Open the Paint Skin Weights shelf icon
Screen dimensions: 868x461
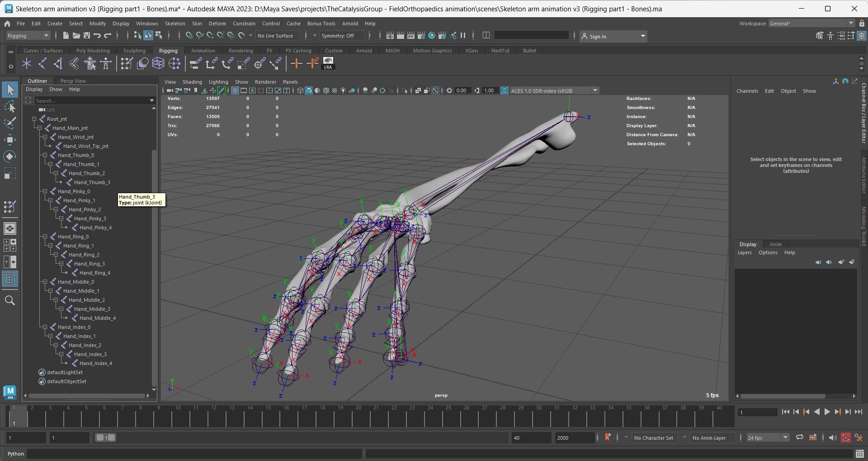click(x=126, y=63)
